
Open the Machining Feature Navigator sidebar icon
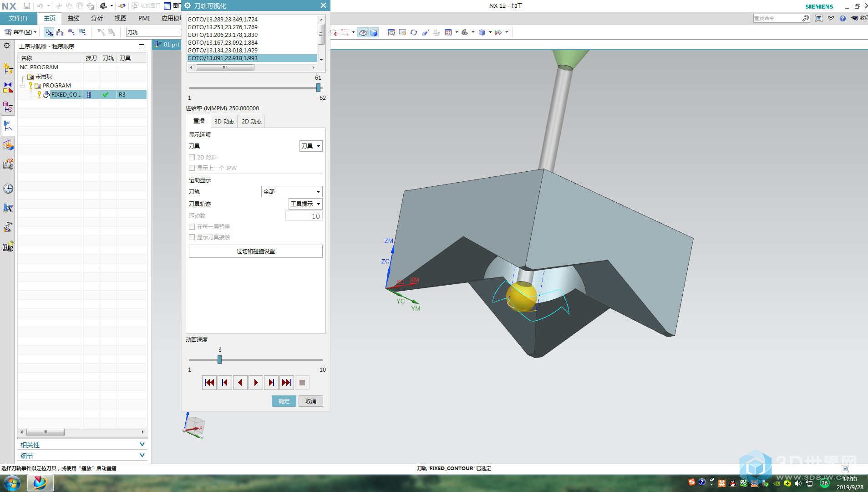pyautogui.click(x=8, y=145)
